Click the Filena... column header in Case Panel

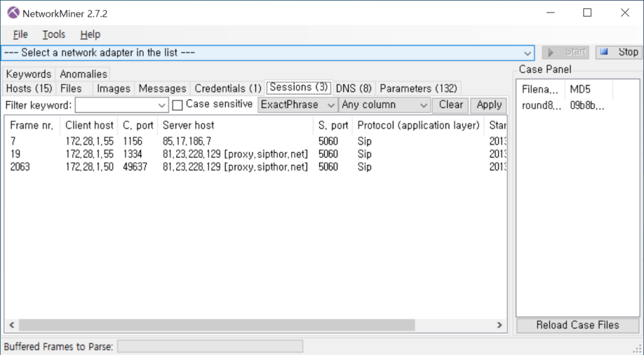pos(541,89)
